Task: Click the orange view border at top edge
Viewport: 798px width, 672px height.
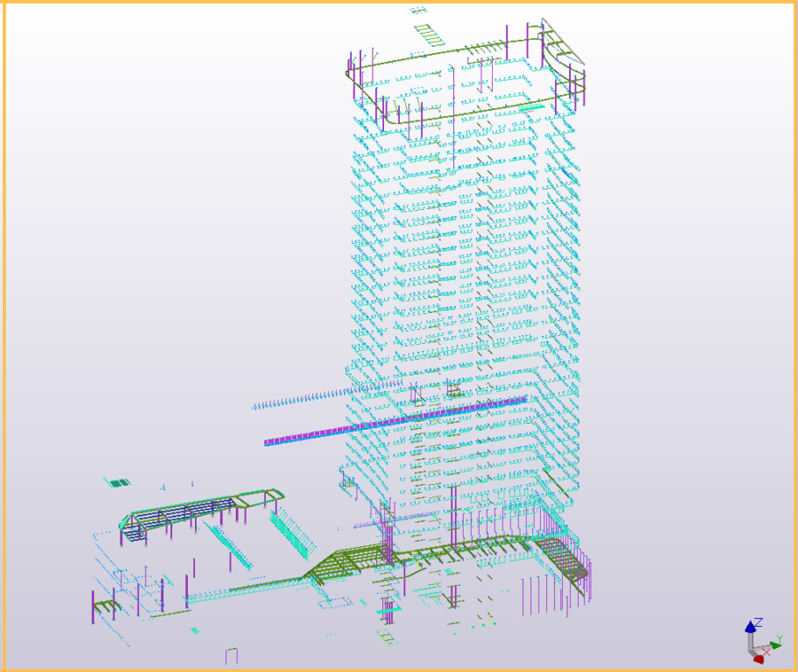Action: point(399,2)
